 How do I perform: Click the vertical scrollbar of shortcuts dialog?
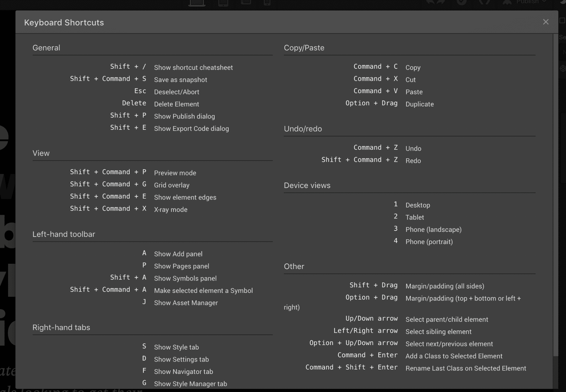pos(556,195)
